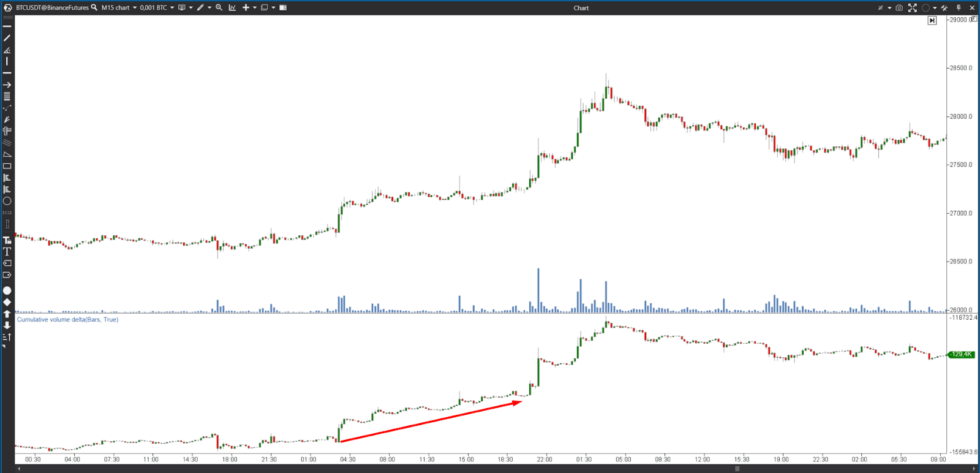
Task: Select the ellipse shape tool
Action: (x=7, y=201)
